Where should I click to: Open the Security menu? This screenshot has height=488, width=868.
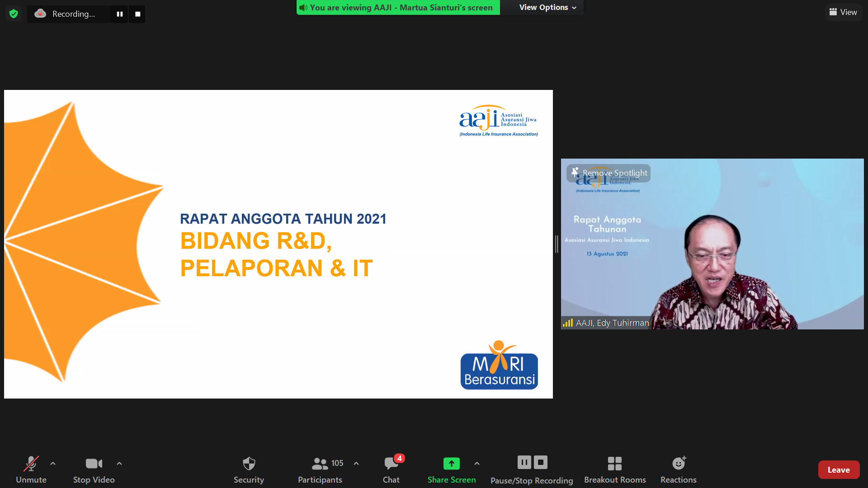(x=249, y=470)
